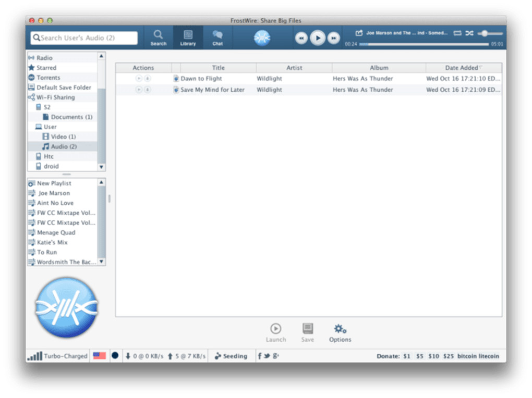Donate with bitcoin link
532x398 pixels.
(466, 356)
